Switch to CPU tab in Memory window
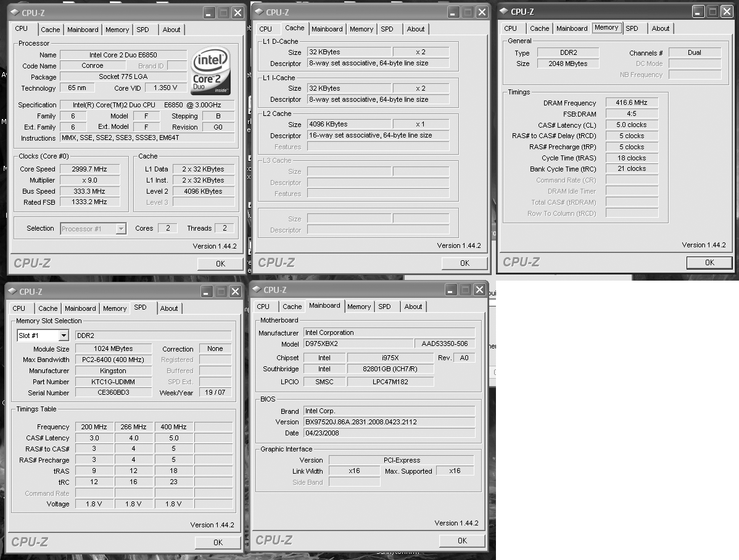Viewport: 739px width, 560px height. (510, 29)
